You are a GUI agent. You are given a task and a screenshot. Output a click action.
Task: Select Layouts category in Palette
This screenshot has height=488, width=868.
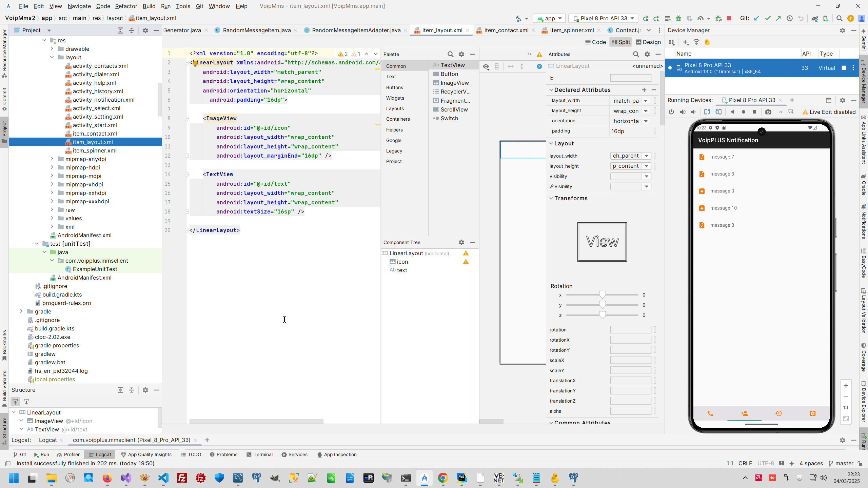pos(395,108)
